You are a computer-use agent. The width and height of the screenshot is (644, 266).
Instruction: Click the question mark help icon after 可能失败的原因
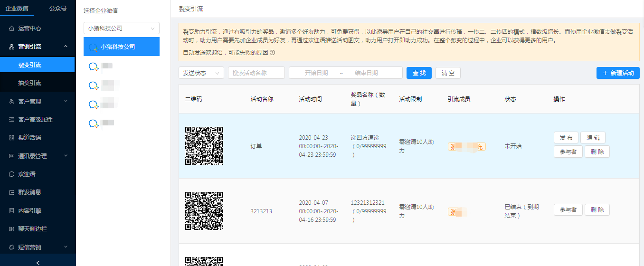(273, 52)
